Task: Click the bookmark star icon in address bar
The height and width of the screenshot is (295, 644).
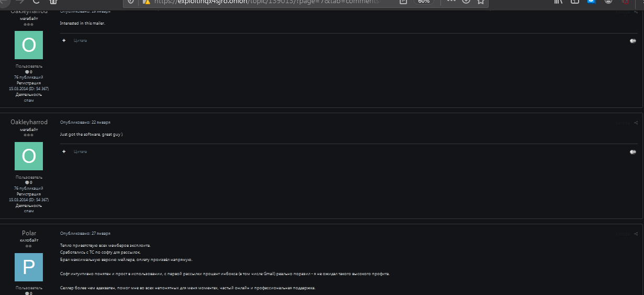Action: pyautogui.click(x=480, y=2)
